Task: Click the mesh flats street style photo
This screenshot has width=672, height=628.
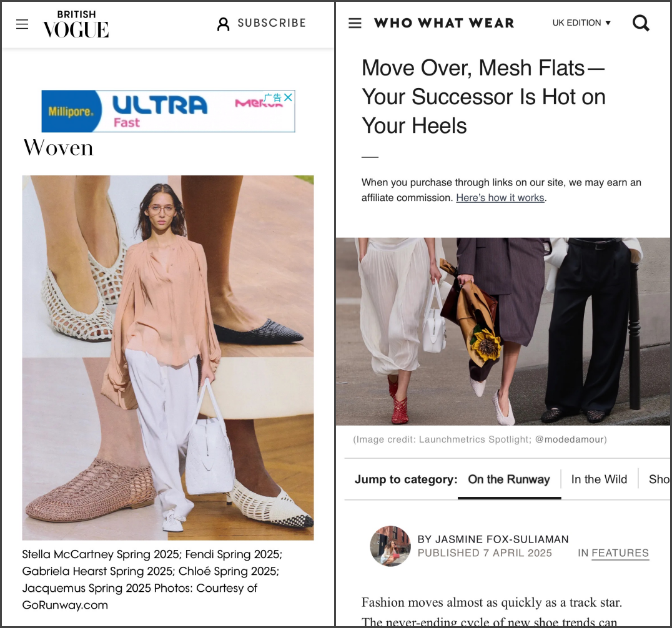Action: (x=503, y=331)
